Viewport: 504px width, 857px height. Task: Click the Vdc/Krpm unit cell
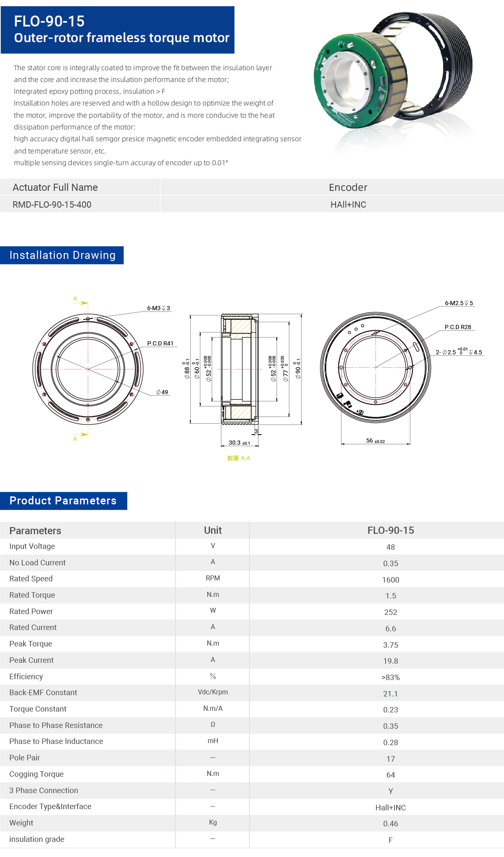[213, 692]
